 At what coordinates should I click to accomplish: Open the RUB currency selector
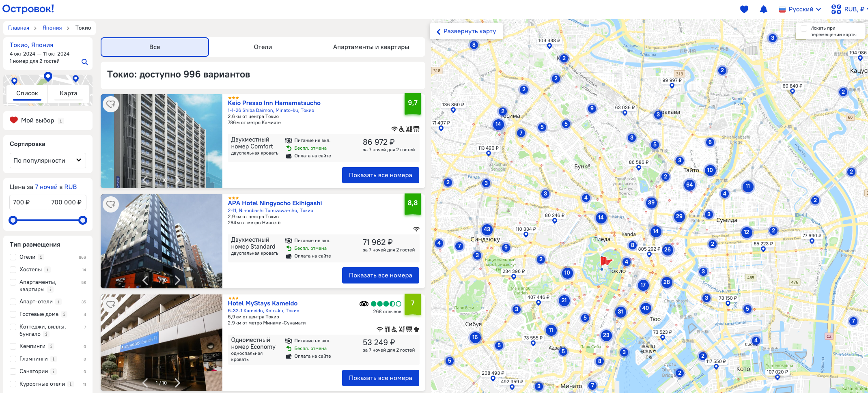pyautogui.click(x=849, y=9)
